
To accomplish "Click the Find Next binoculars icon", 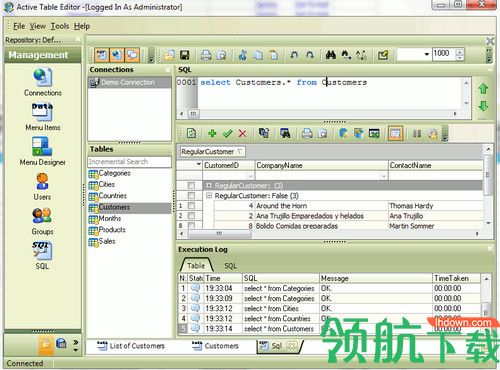I will (x=346, y=55).
